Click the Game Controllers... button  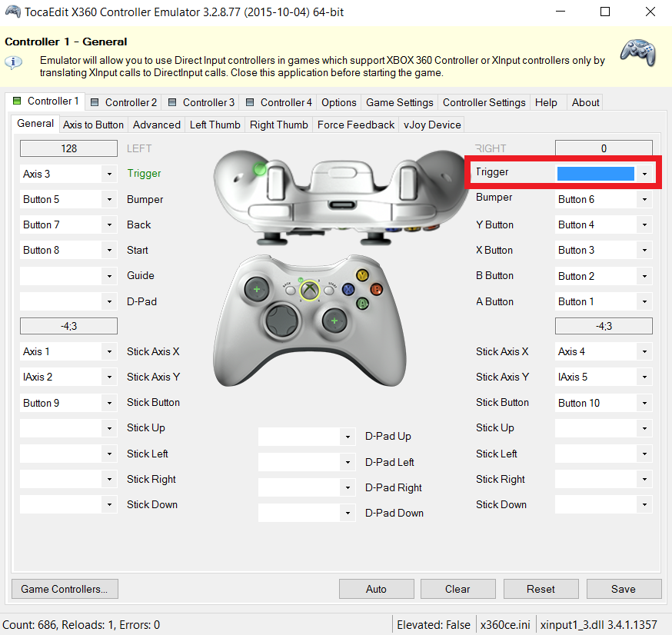point(65,589)
